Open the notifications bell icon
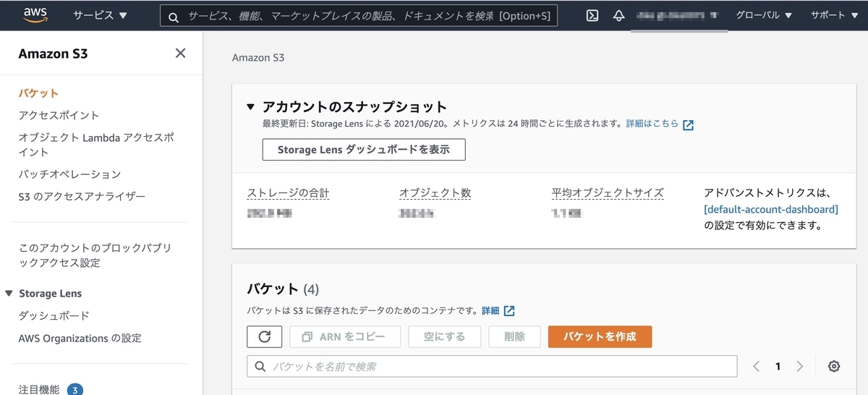Screen dimensions: 868x395 pos(618,15)
